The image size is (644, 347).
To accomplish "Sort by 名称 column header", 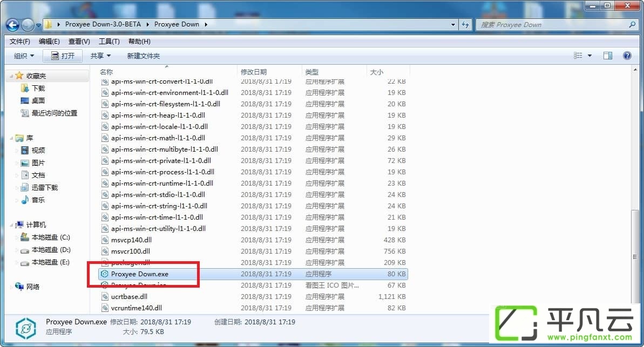I will (106, 72).
